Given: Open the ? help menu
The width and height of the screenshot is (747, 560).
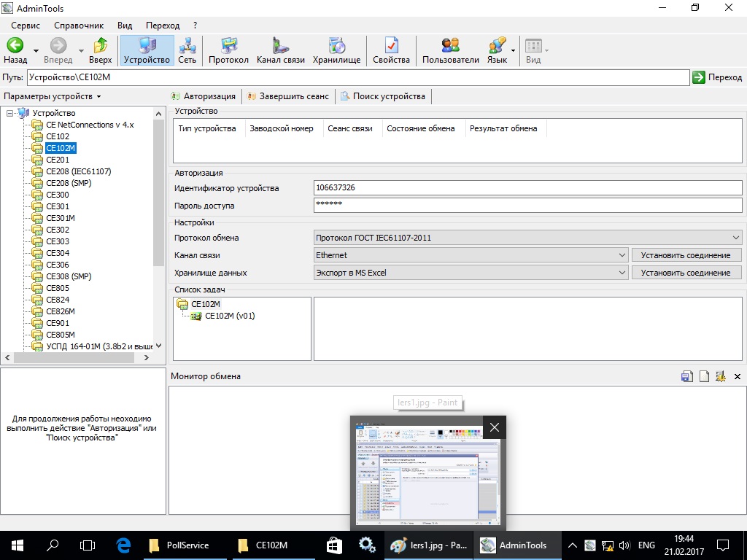Looking at the screenshot, I should pos(196,26).
